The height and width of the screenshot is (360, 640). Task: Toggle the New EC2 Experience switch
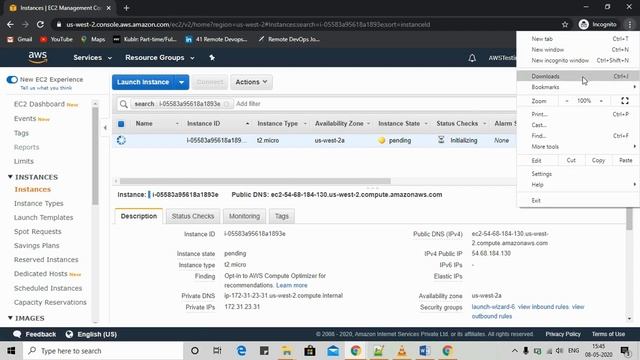[x=12, y=80]
